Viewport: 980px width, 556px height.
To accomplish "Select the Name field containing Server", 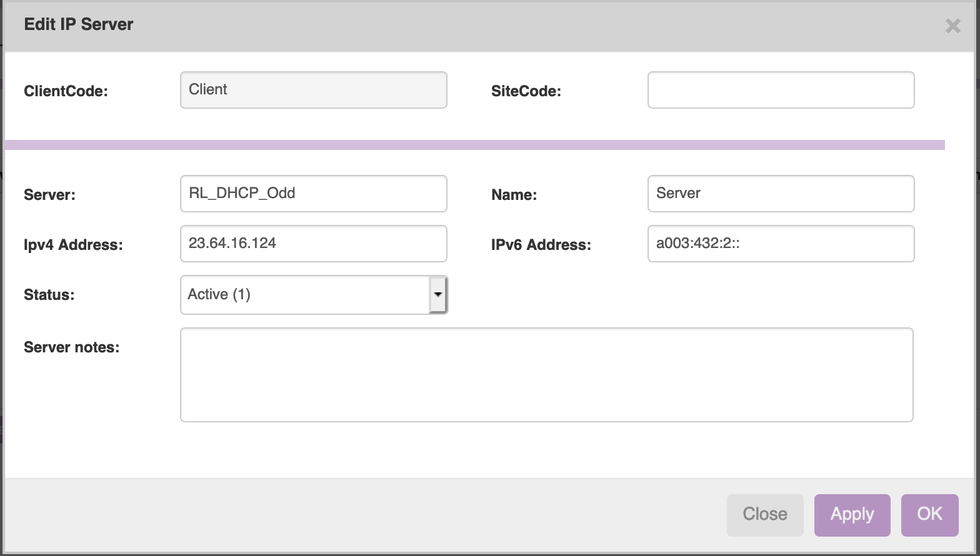I will coord(781,194).
